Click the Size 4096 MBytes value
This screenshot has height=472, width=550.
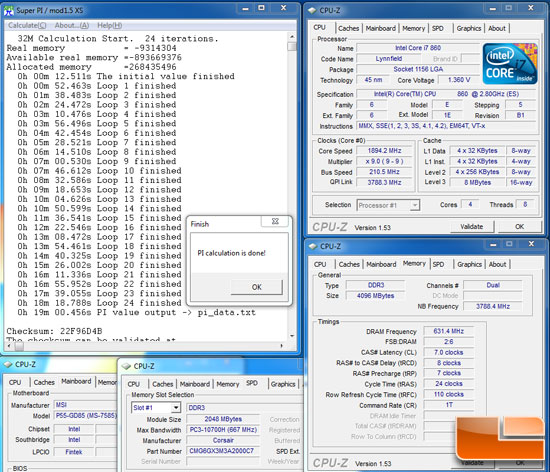375,296
